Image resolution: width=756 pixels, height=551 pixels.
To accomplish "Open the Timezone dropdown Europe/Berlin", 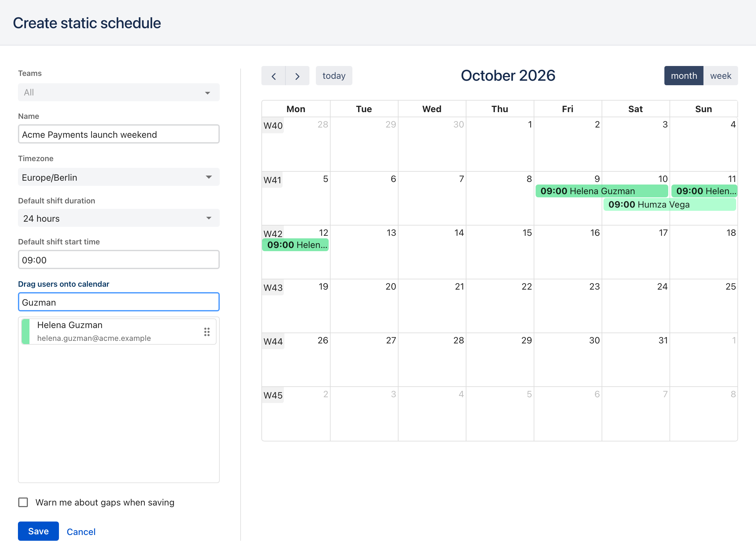I will point(119,177).
